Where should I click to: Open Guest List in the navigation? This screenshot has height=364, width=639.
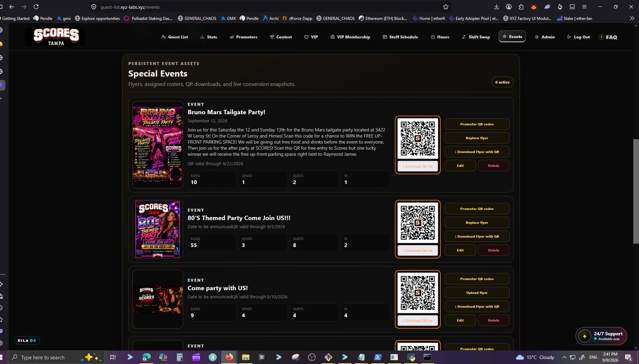[x=175, y=37]
